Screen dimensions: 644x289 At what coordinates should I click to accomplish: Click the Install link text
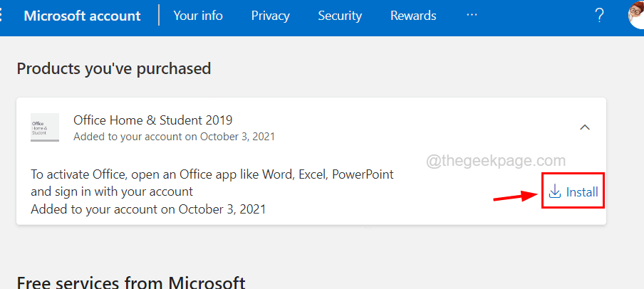(x=582, y=192)
